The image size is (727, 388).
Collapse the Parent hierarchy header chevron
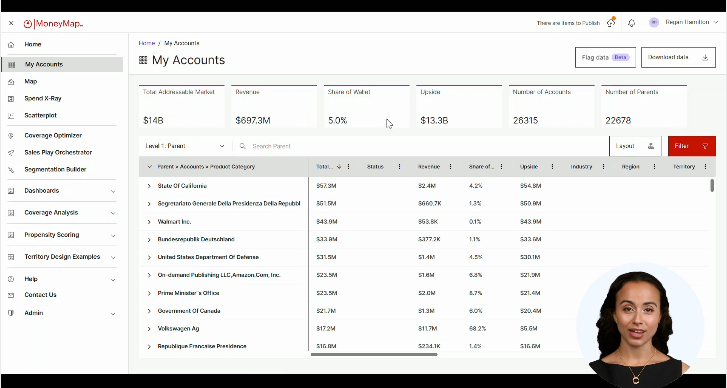(149, 167)
